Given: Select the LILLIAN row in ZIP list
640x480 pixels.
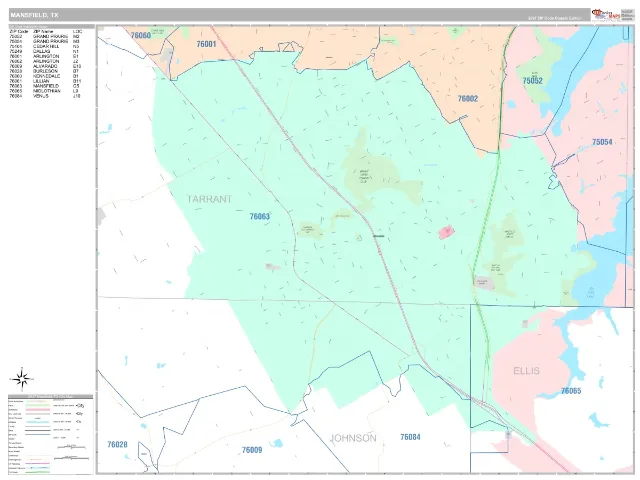Looking at the screenshot, I should click(x=45, y=81).
